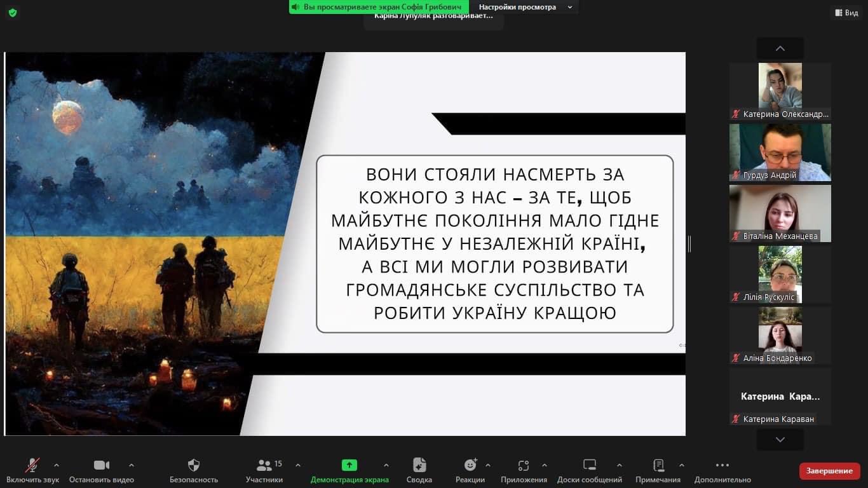The width and height of the screenshot is (868, 488).
Task: Select Катерина Олександр... video thumbnail
Action: point(780,91)
